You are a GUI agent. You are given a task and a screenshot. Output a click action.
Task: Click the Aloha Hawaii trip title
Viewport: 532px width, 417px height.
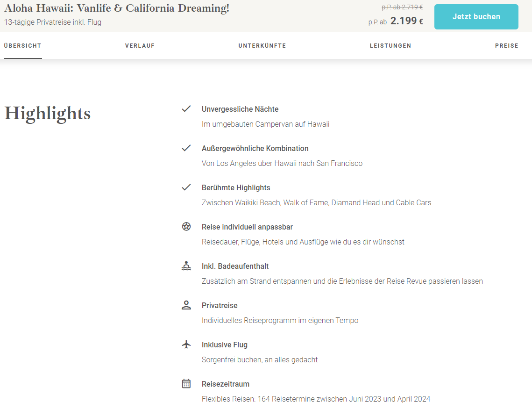click(x=117, y=8)
